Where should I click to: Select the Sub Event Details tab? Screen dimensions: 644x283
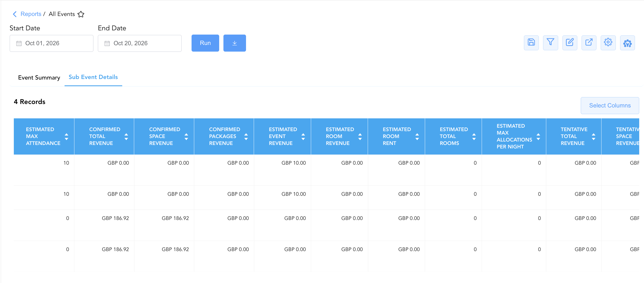(x=93, y=77)
